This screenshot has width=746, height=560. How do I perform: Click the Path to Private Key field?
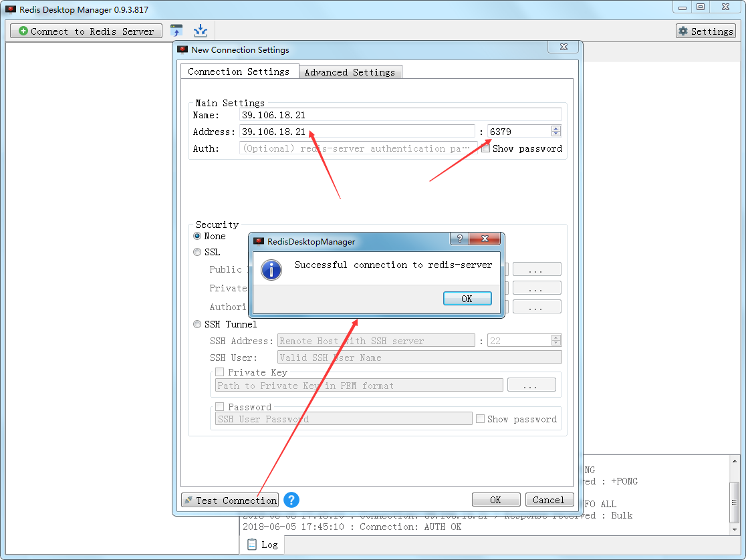click(x=359, y=386)
